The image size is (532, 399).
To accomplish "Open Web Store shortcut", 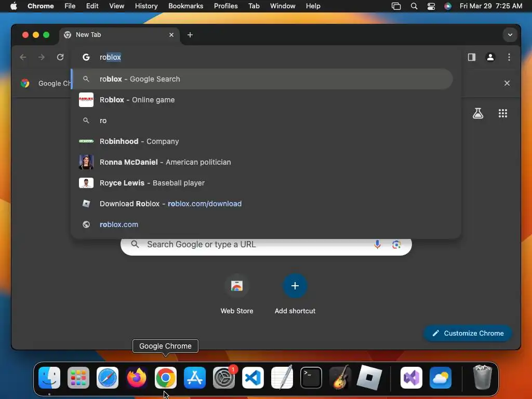I will coord(237,294).
